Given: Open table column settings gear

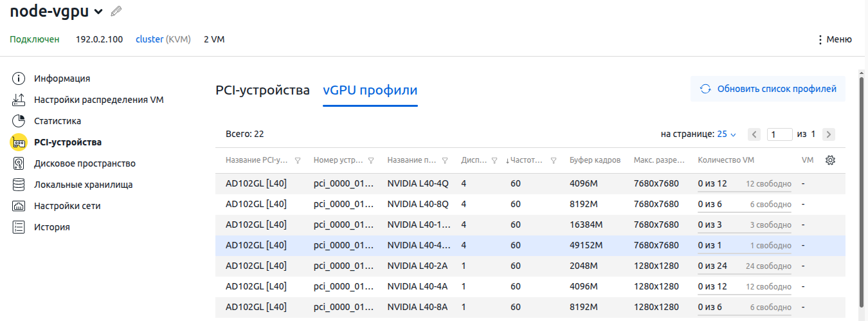Looking at the screenshot, I should (830, 160).
